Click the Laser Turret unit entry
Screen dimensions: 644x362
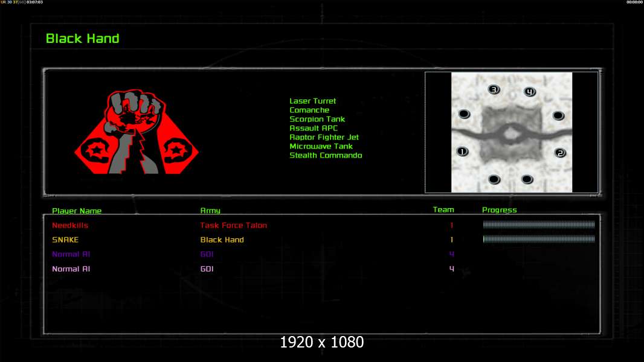point(312,101)
